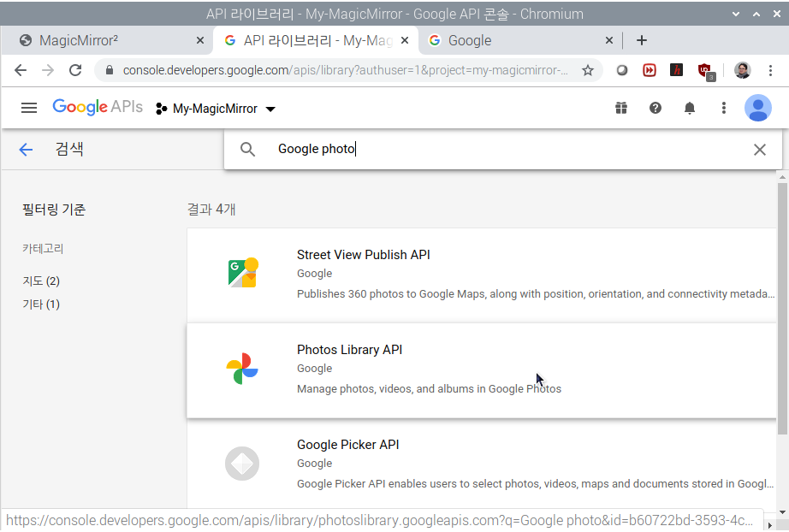Viewport: 789px width, 532px height.
Task: Open the notifications bell
Action: coord(690,108)
